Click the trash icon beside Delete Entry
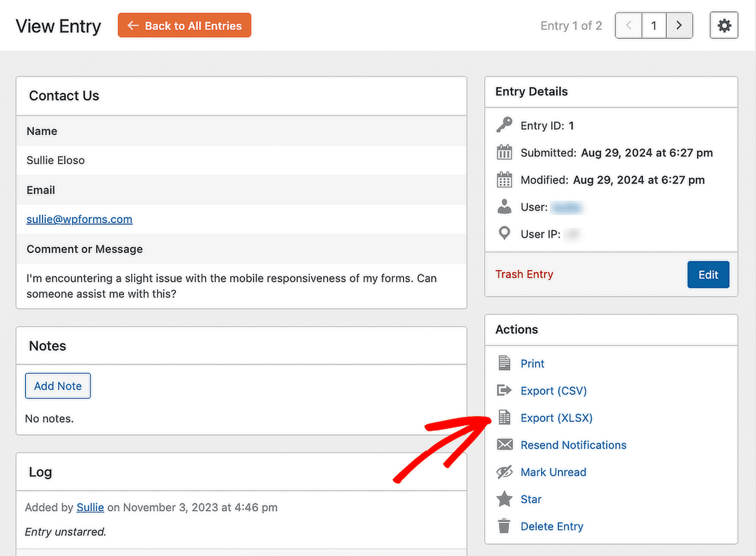 point(504,526)
